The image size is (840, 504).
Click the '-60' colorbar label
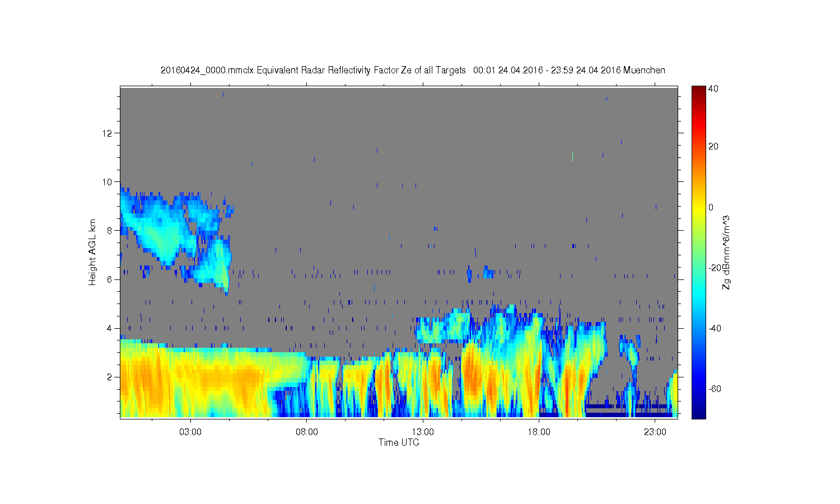pos(715,389)
